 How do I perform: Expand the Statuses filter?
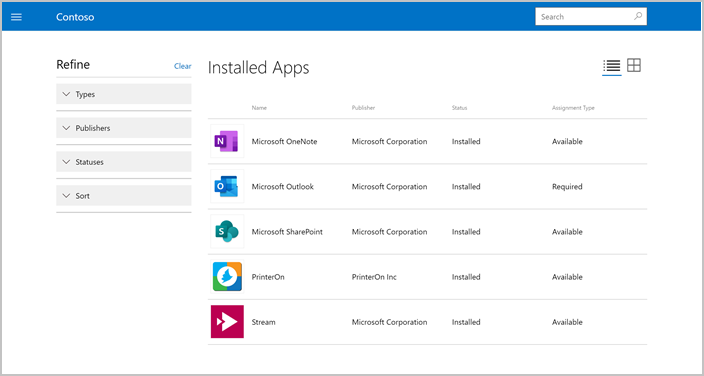point(123,162)
